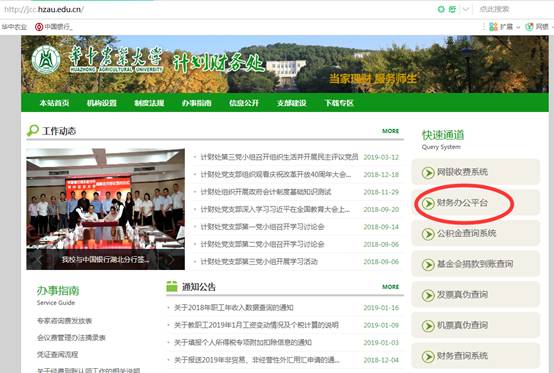Open 专家咨询费发放表 in service guide
Screen dimensions: 554x373
pyautogui.click(x=64, y=321)
